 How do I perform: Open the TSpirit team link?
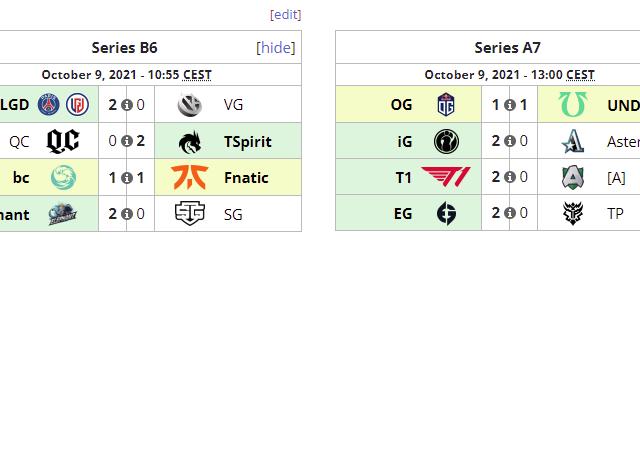248,141
